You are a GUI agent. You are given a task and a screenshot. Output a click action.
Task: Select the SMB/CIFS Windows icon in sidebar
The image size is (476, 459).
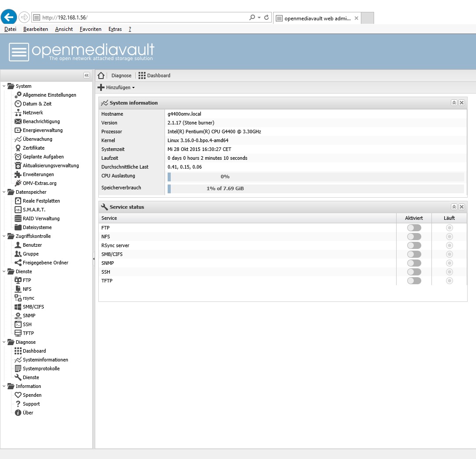pyautogui.click(x=18, y=306)
